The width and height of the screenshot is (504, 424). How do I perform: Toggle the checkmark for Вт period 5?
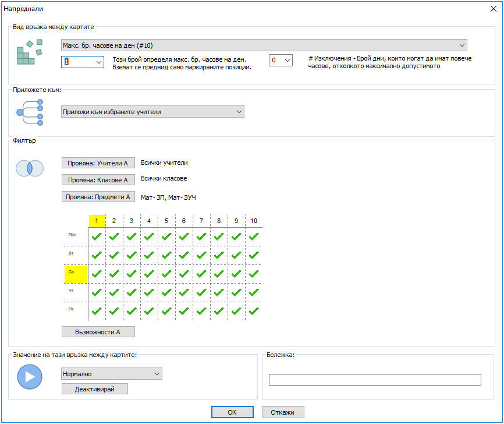(x=166, y=255)
